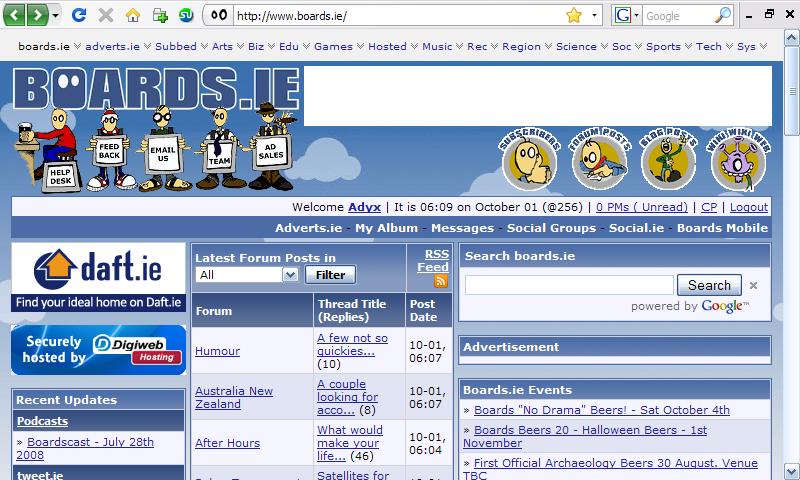Open thread A few not so quickies
Viewport: 800px width, 480px height.
point(352,344)
